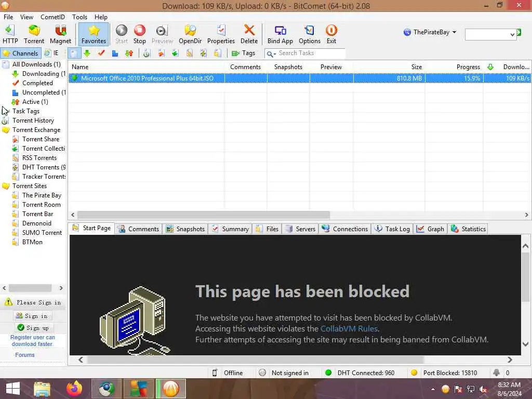Click the CollabVM Rules link
This screenshot has height=399, width=532.
tap(349, 329)
